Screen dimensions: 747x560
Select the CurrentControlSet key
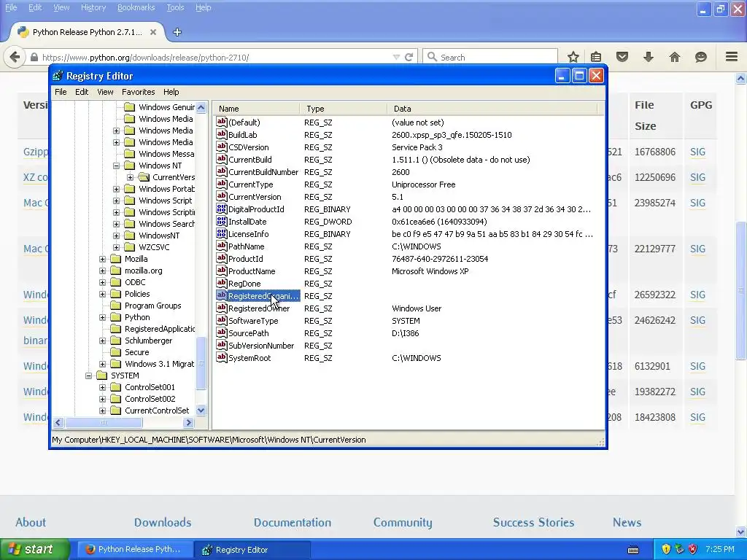tap(157, 411)
